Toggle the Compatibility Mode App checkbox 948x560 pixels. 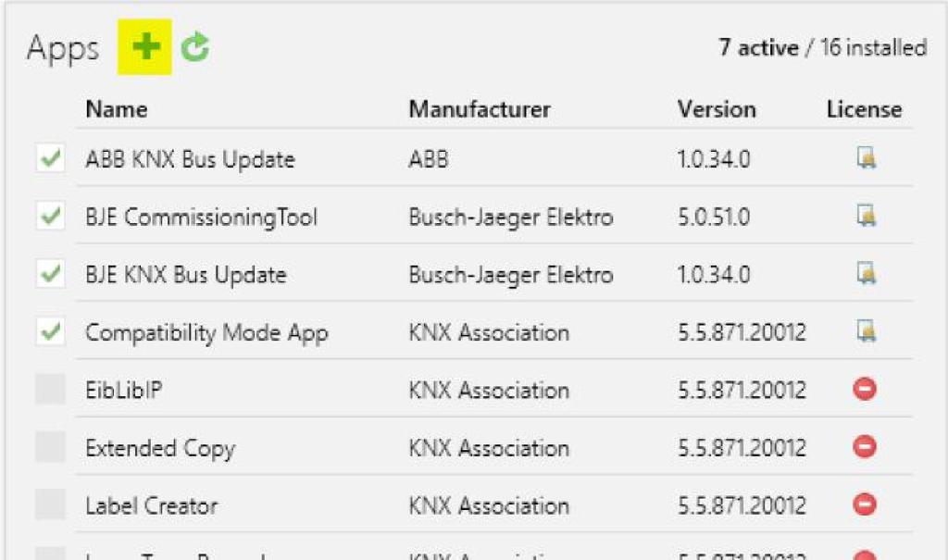tap(50, 331)
